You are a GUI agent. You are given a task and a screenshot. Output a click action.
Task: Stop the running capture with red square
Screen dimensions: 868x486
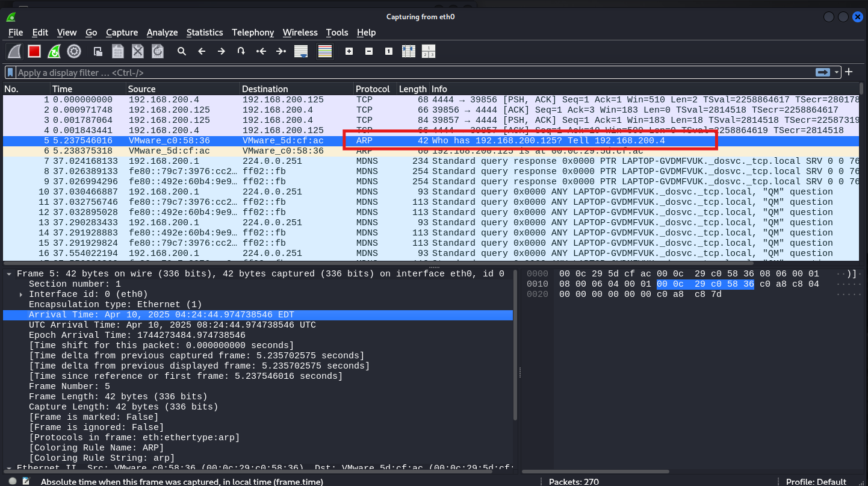pyautogui.click(x=34, y=51)
